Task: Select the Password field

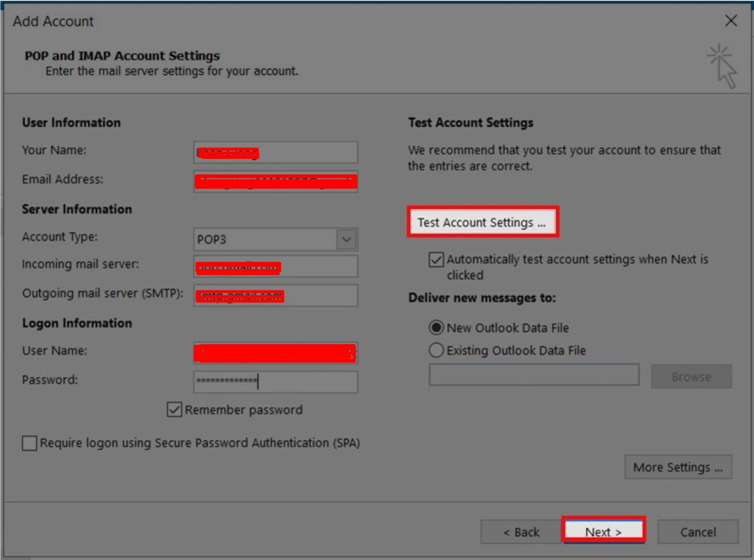Action: click(275, 382)
